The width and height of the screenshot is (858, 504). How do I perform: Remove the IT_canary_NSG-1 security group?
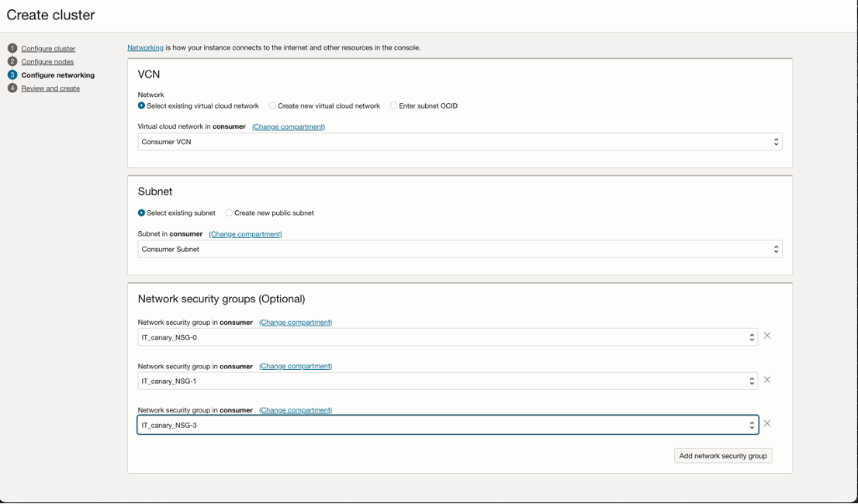click(766, 379)
